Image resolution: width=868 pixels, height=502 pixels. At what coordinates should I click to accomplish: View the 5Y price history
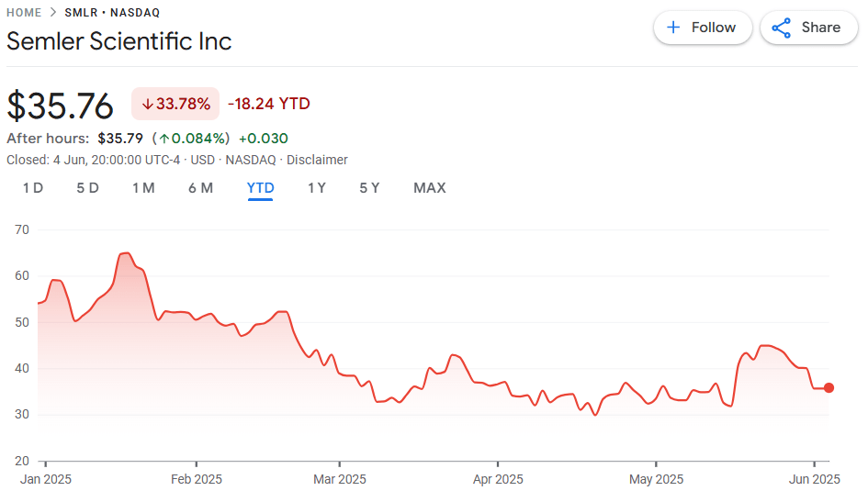coord(369,188)
